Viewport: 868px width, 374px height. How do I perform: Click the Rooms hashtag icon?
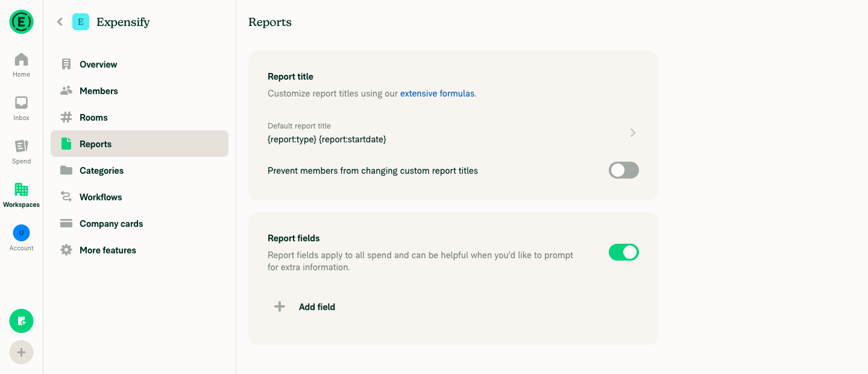[x=66, y=117]
